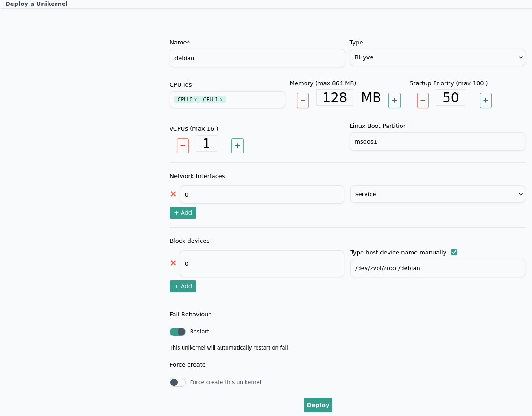Enable Force create this unikernel switch
532x416 pixels.
point(178,382)
